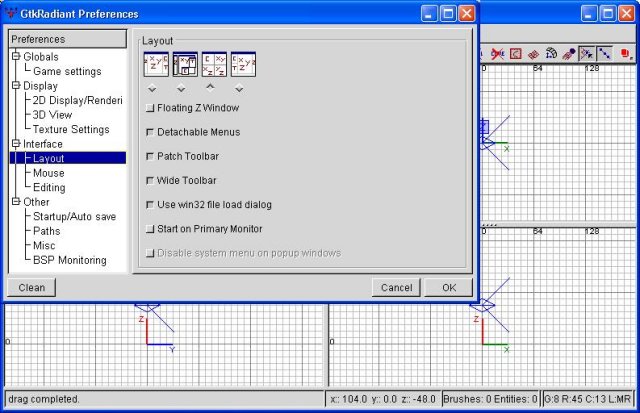Screen dimensions: 640x413
Task: Click the "drag completed." status bar message
Action: point(44,399)
